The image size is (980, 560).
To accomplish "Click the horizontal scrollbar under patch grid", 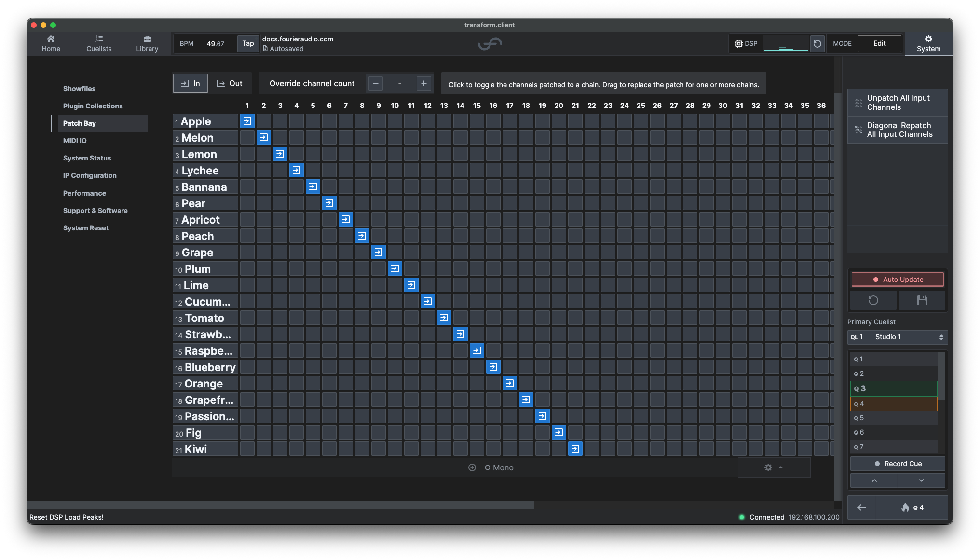I will click(x=280, y=505).
